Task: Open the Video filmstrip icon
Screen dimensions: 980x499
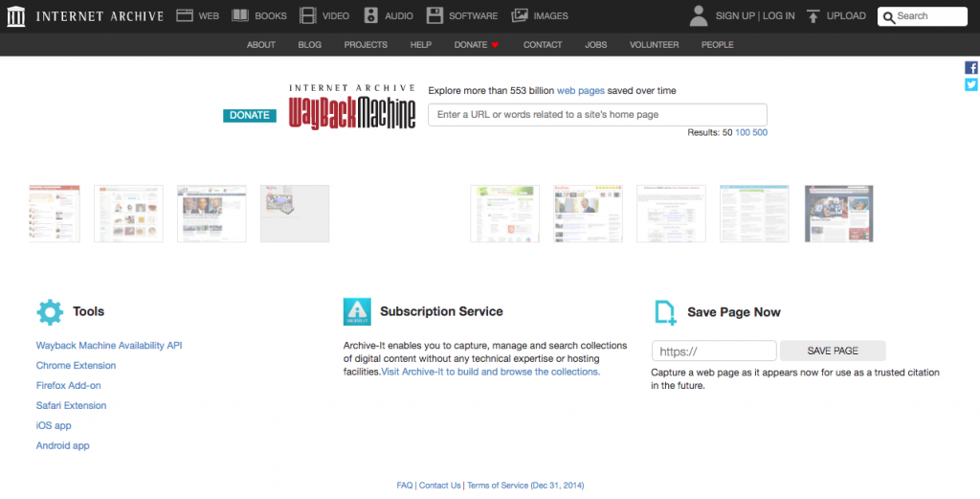Action: (307, 15)
